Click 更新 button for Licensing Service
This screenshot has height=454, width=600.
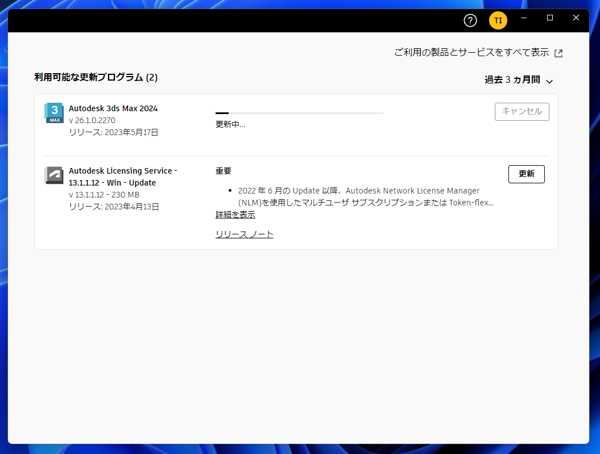pos(526,174)
